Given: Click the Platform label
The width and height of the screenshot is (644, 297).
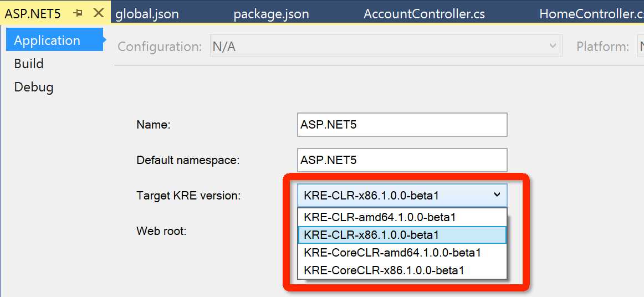Looking at the screenshot, I should coord(602,47).
